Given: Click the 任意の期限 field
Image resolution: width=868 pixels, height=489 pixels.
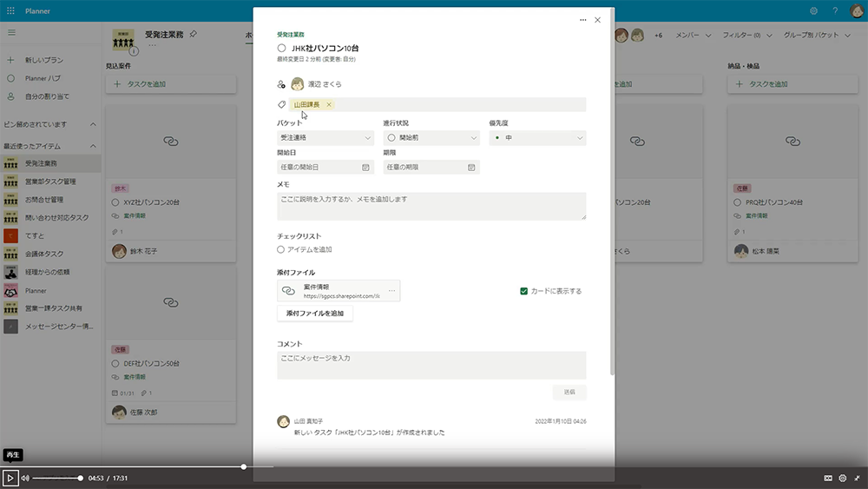Looking at the screenshot, I should point(431,168).
